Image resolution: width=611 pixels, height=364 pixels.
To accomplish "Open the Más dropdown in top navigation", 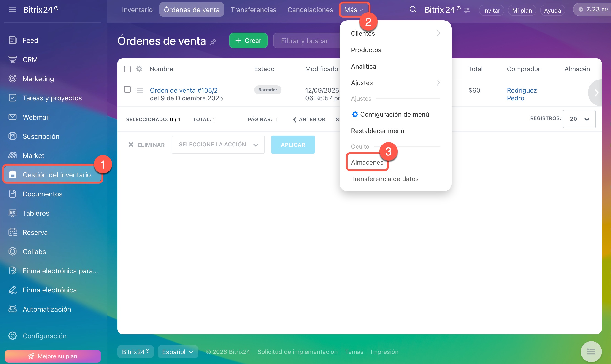I will click(354, 10).
